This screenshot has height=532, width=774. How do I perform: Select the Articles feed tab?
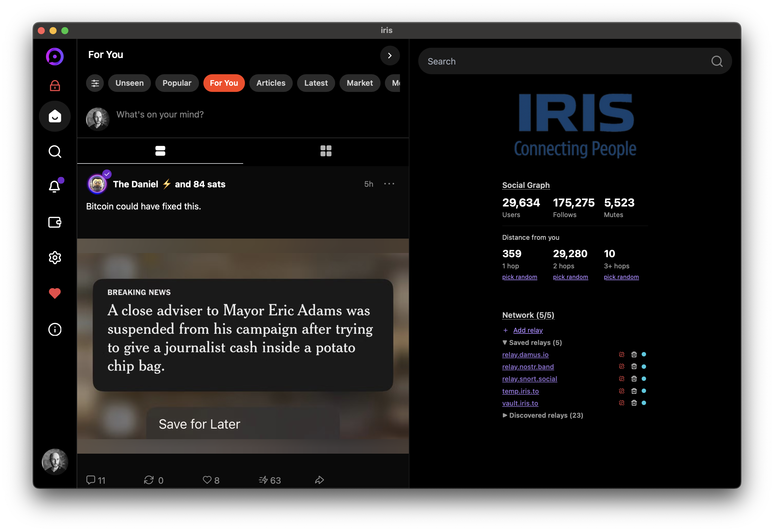click(271, 83)
